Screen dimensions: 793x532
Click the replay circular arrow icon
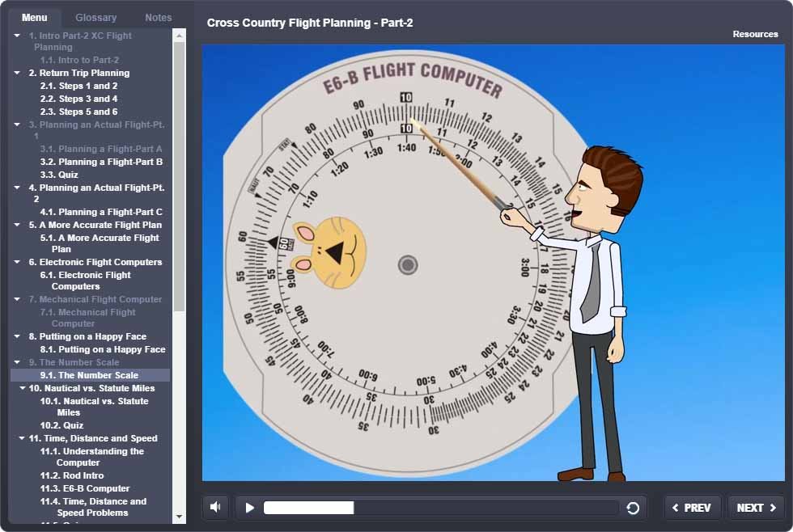coord(633,508)
